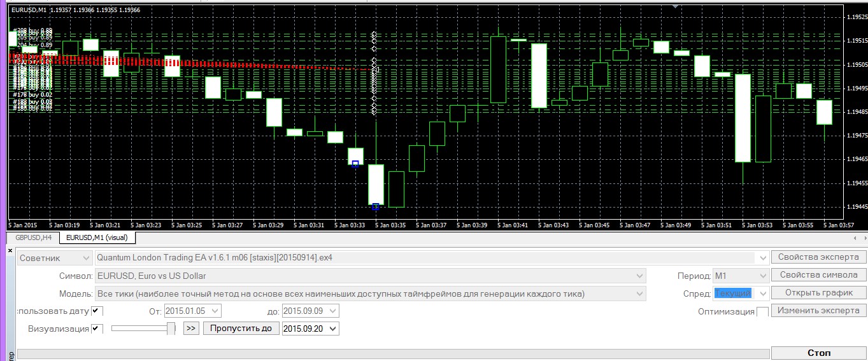Click the Пропустить до button
The height and width of the screenshot is (361, 868).
(x=241, y=329)
